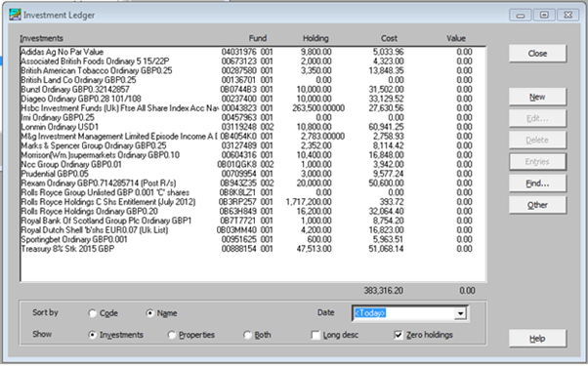Select Ncc Group Ordinary GBP0.01 row
Screen dimensions: 588x366
pos(253,164)
